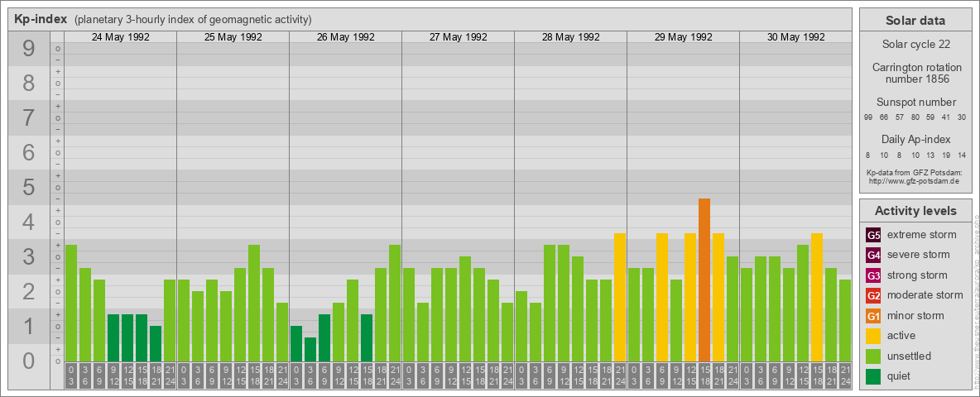Click the dark green quiet swatch

[873, 375]
